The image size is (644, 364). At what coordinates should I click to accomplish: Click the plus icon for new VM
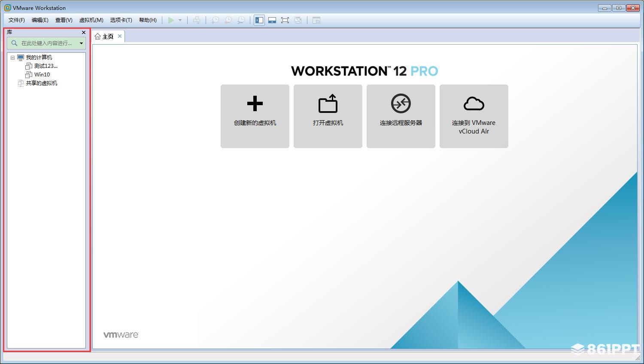click(255, 103)
